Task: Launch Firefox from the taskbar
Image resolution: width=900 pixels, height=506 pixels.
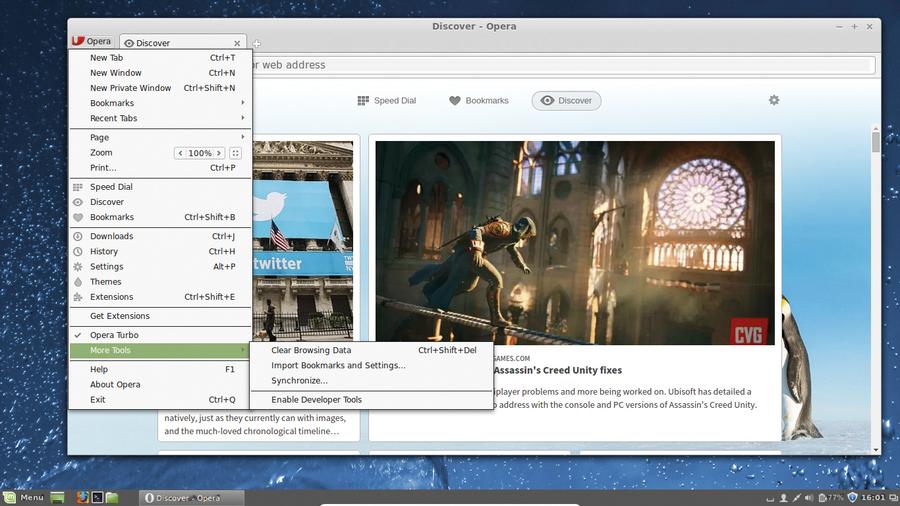Action: click(x=83, y=497)
